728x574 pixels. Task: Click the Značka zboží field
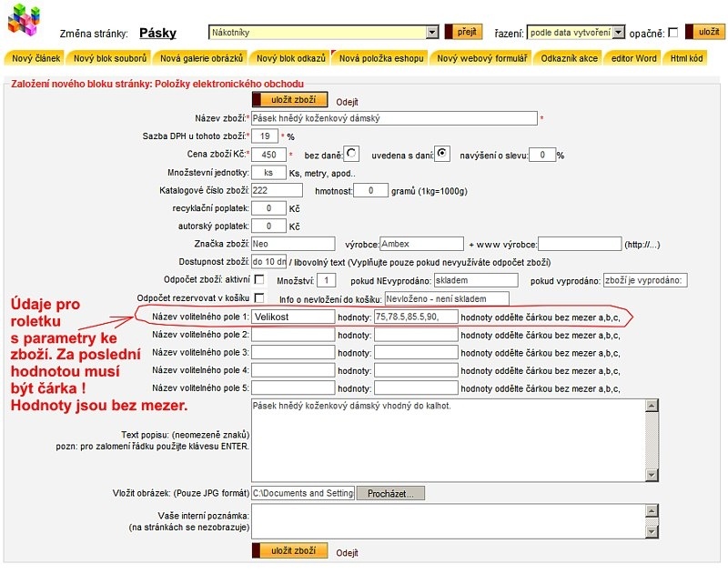[293, 244]
